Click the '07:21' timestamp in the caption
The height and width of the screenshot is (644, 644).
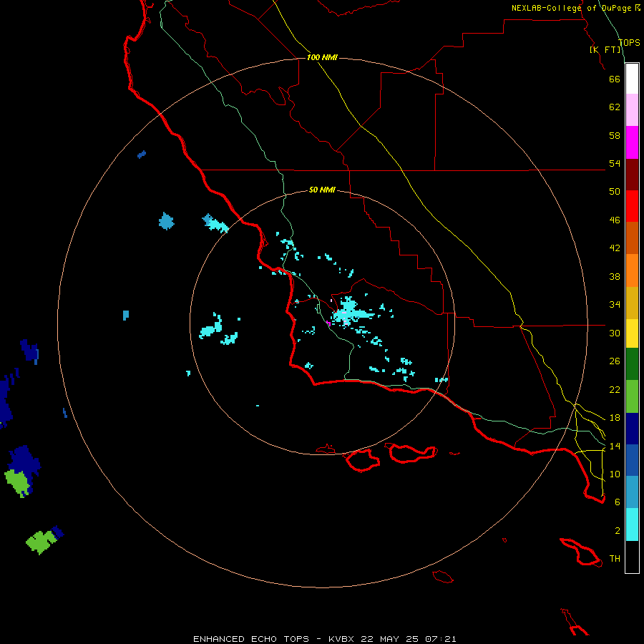tap(440, 639)
